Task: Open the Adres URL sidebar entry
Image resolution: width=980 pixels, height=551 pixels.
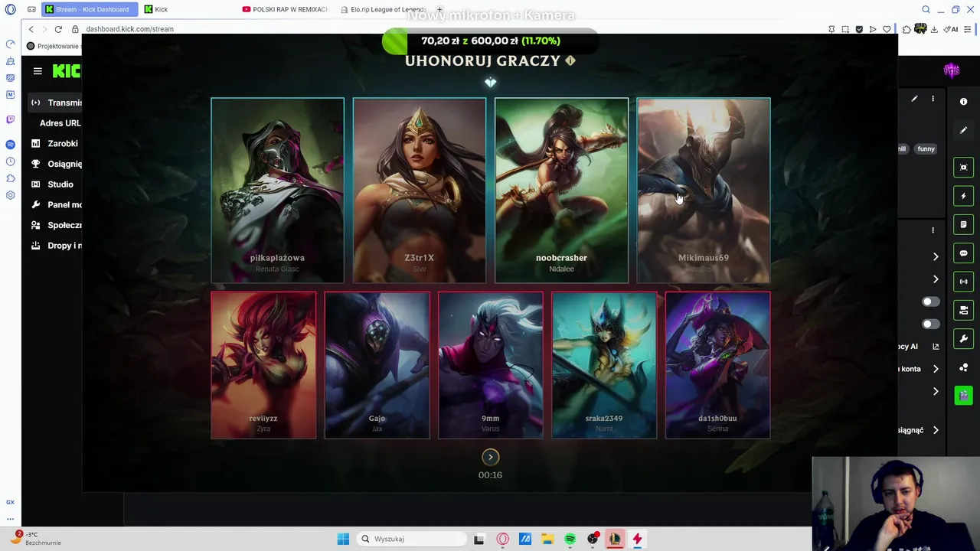Action: (x=60, y=123)
